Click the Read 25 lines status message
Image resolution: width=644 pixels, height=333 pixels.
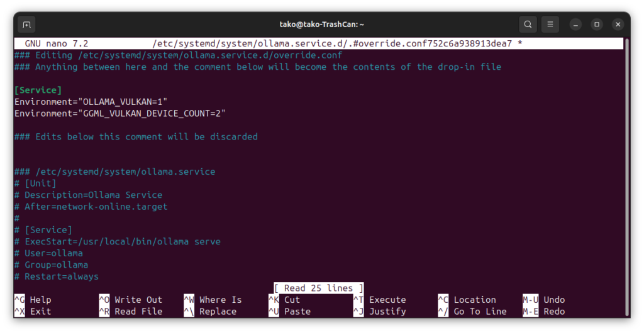[318, 288]
